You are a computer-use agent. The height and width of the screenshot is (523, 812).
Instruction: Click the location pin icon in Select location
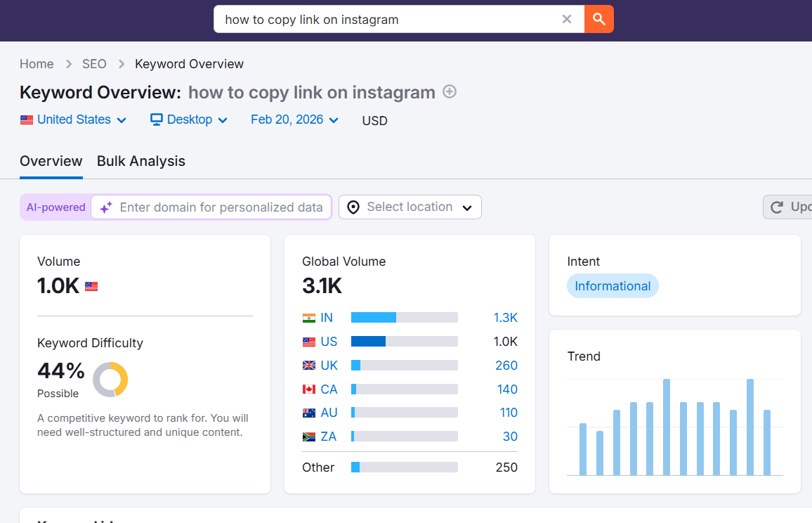(x=353, y=207)
